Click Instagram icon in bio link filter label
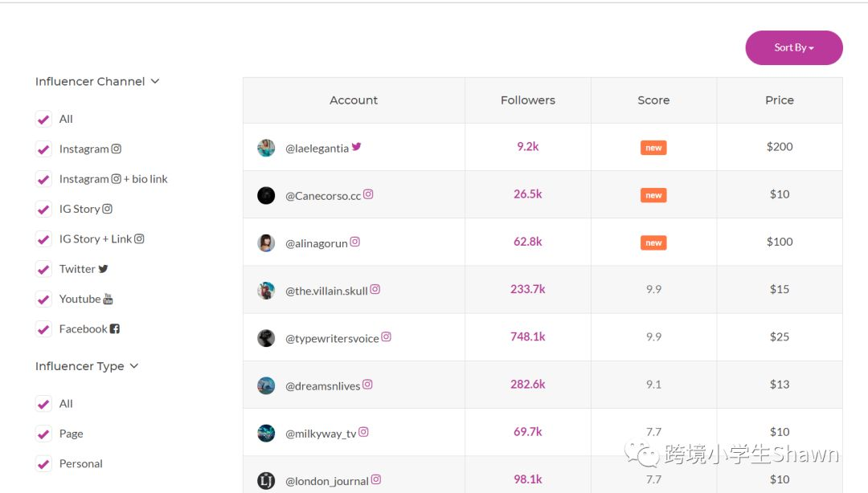 (x=117, y=178)
